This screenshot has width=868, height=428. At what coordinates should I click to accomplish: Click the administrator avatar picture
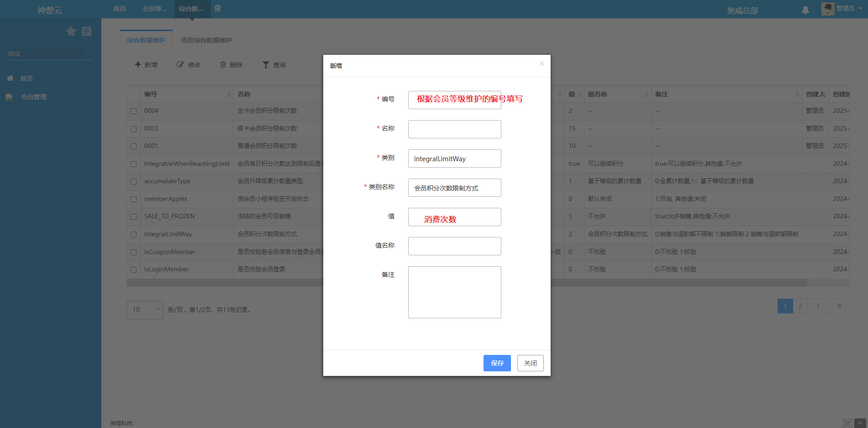pyautogui.click(x=828, y=9)
